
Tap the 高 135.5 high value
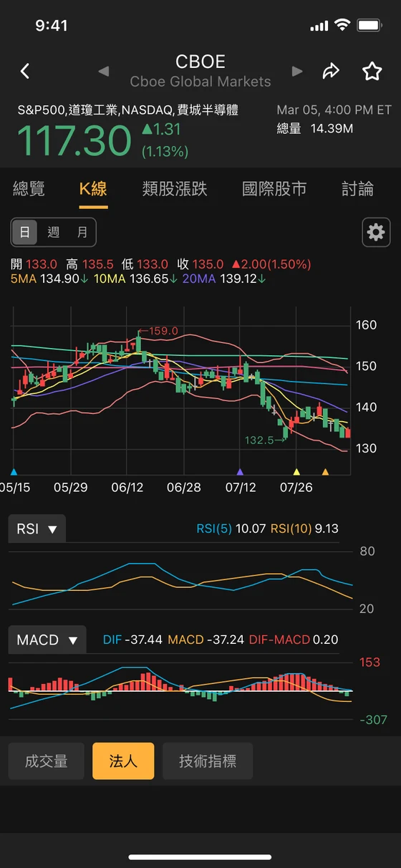tap(90, 264)
